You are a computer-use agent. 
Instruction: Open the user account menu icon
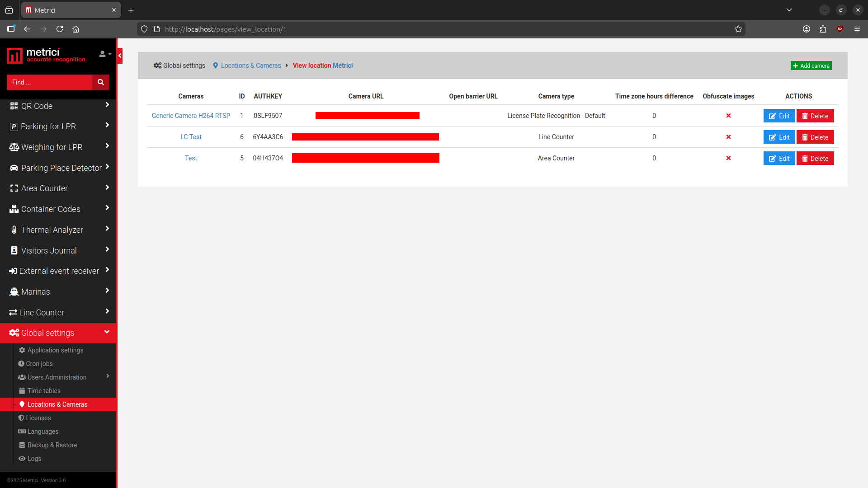[105, 54]
